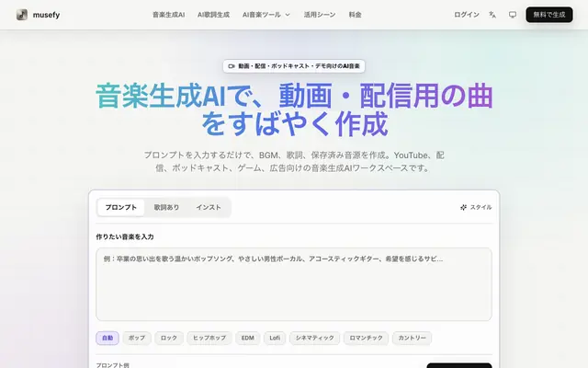Select the プロンプト tab
The height and width of the screenshot is (368, 588).
120,207
